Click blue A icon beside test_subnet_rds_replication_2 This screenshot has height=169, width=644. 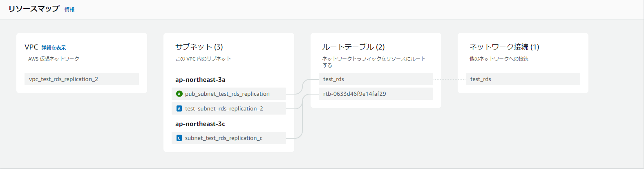pyautogui.click(x=179, y=108)
